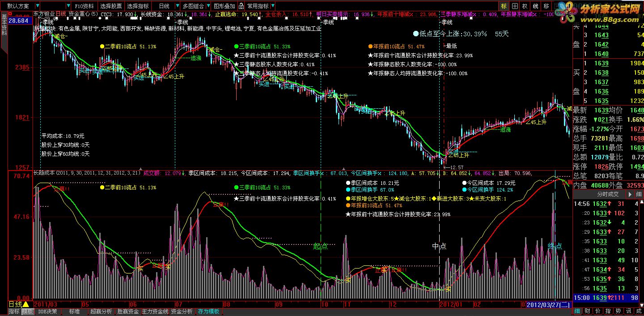This screenshot has width=644, height=316.
Task: Click sell level 4 price 1644
Action: click(x=602, y=26)
